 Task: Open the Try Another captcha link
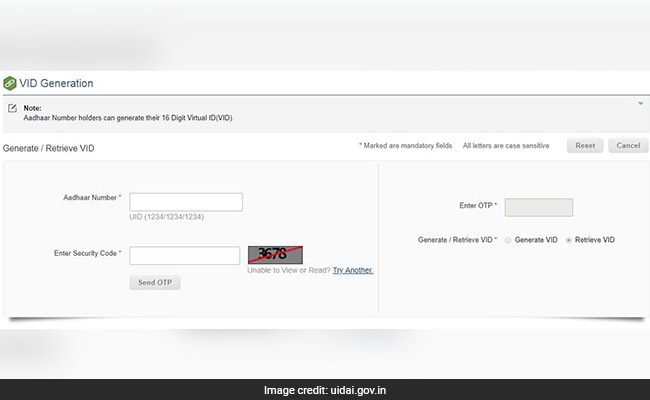352,270
